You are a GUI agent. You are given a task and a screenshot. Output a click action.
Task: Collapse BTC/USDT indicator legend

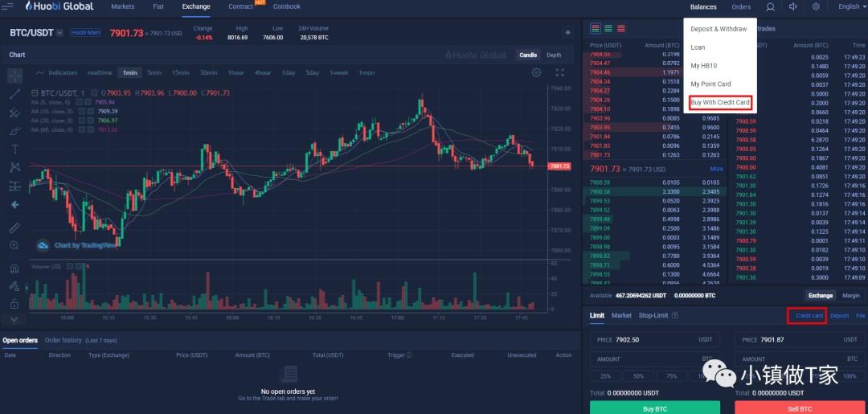coord(35,93)
